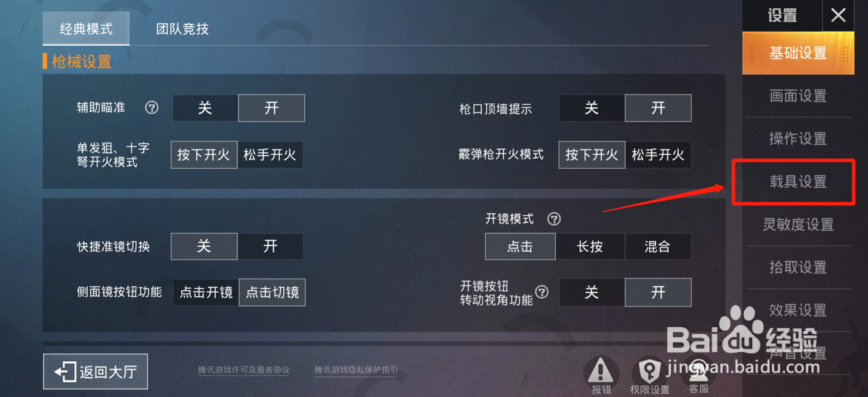Click the help icon next to 辅助瞄准
This screenshot has width=868, height=397.
click(152, 108)
